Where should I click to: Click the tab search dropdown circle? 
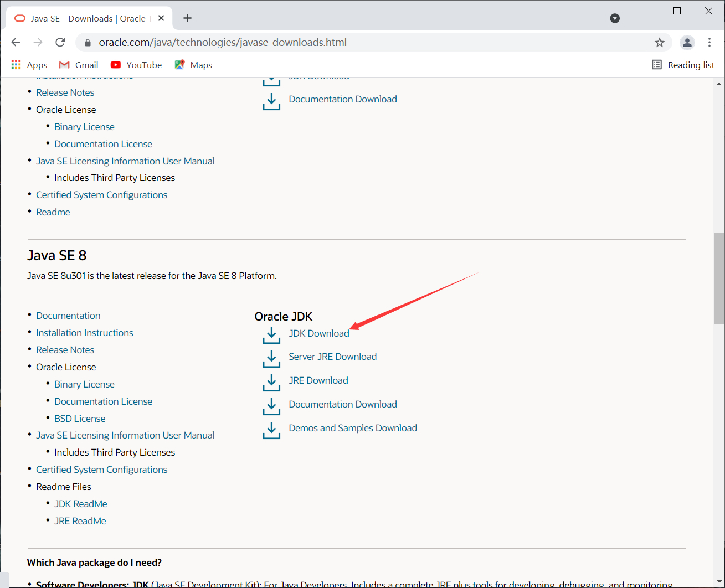(x=615, y=18)
